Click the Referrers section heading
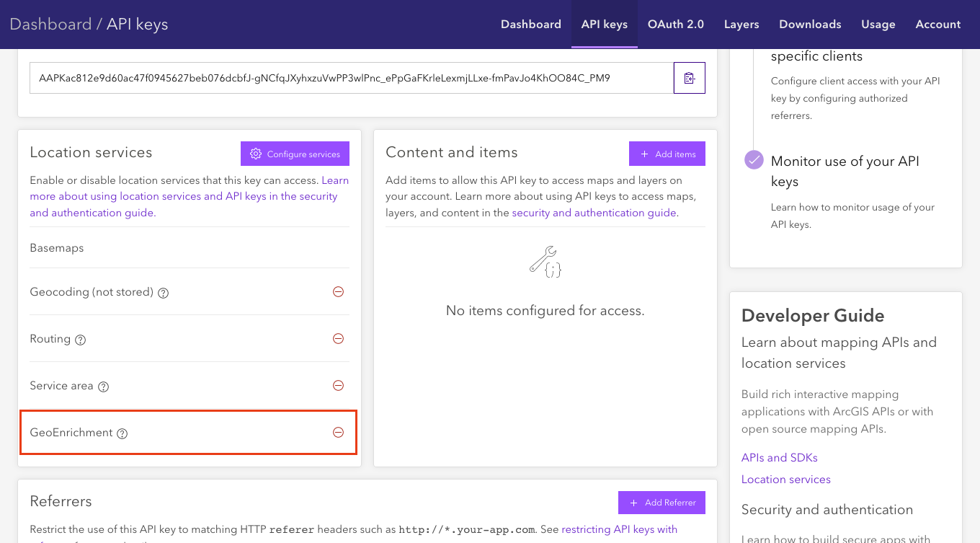The width and height of the screenshot is (980, 543). point(61,501)
